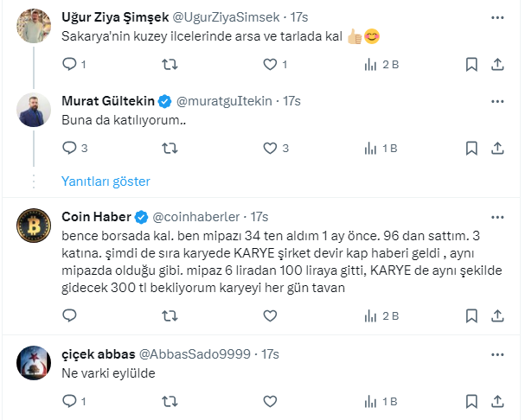View analytics of Coin Haber's tweet
This screenshot has width=525, height=420.
coord(371,316)
